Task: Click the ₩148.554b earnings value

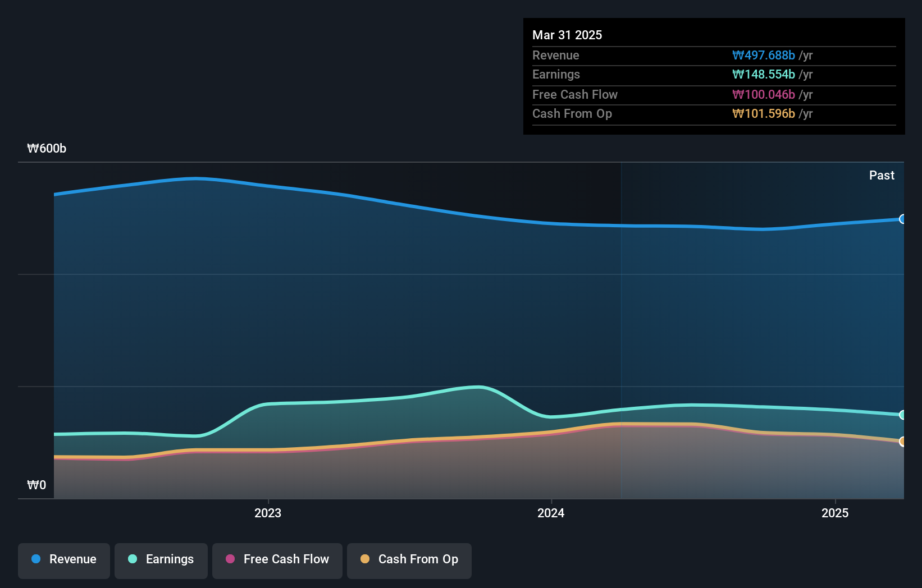Action: [764, 74]
